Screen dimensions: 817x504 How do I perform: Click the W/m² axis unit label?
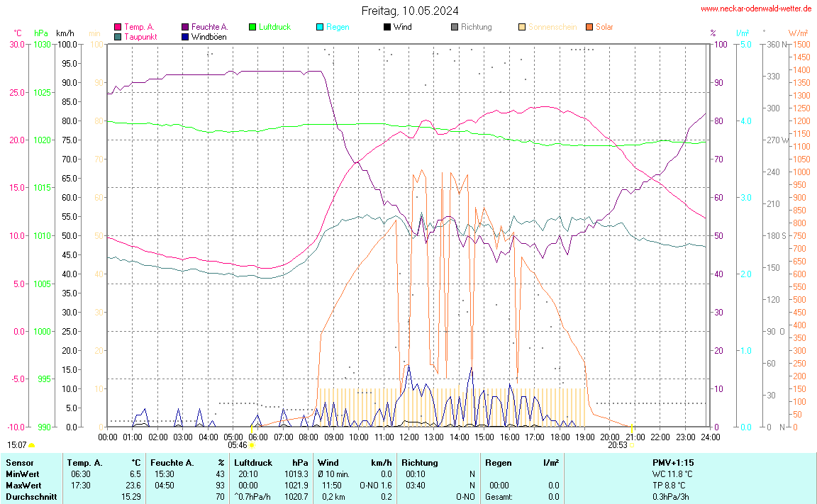point(797,33)
